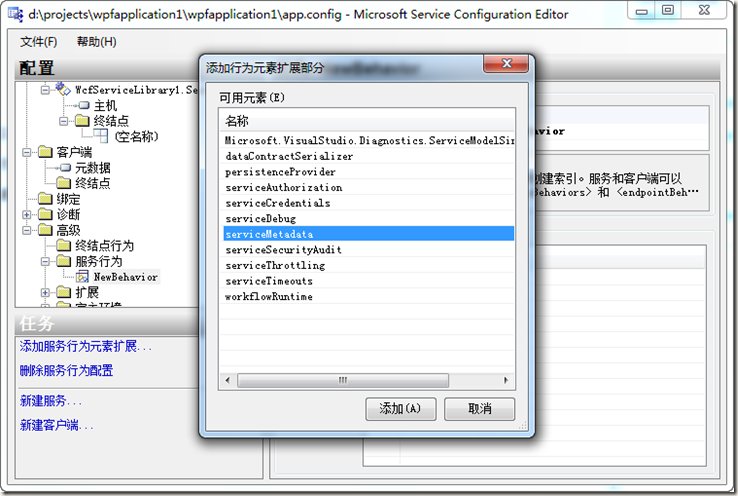Click the WcfServiceLibrary1 service icon
This screenshot has height=496, width=738.
[x=64, y=89]
